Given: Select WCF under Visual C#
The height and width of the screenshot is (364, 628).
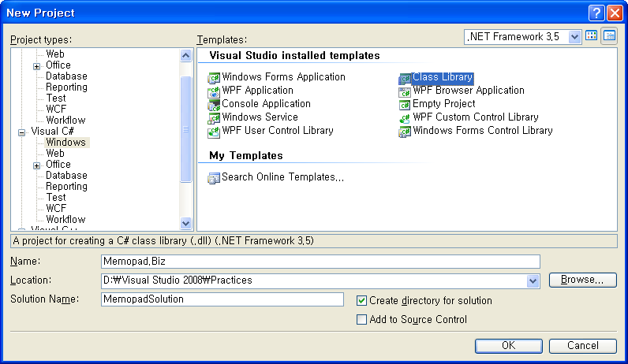Looking at the screenshot, I should pos(56,209).
